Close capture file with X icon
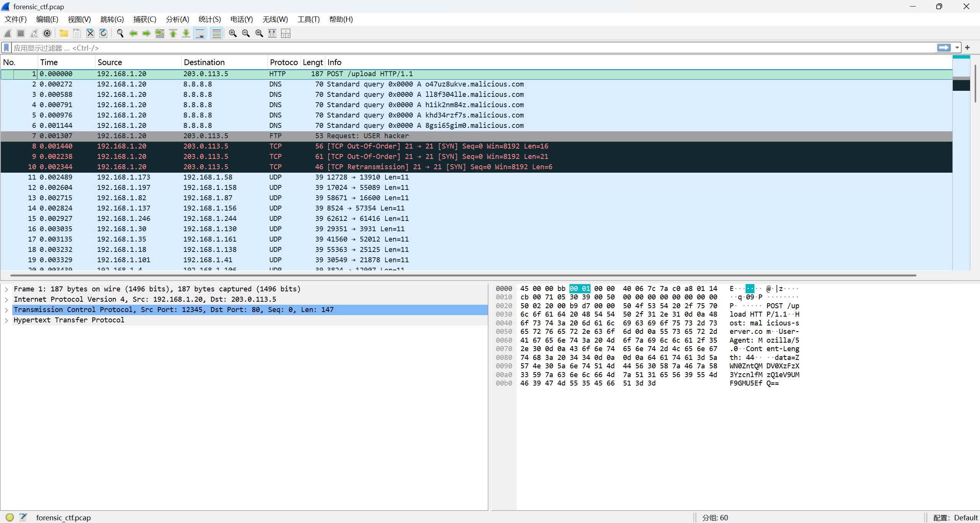This screenshot has height=523, width=980. pos(90,33)
